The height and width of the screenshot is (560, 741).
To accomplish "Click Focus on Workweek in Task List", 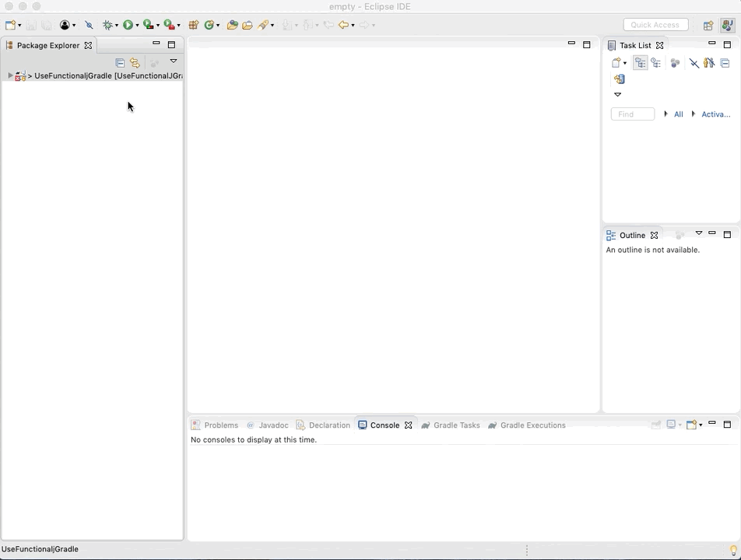I will 675,63.
